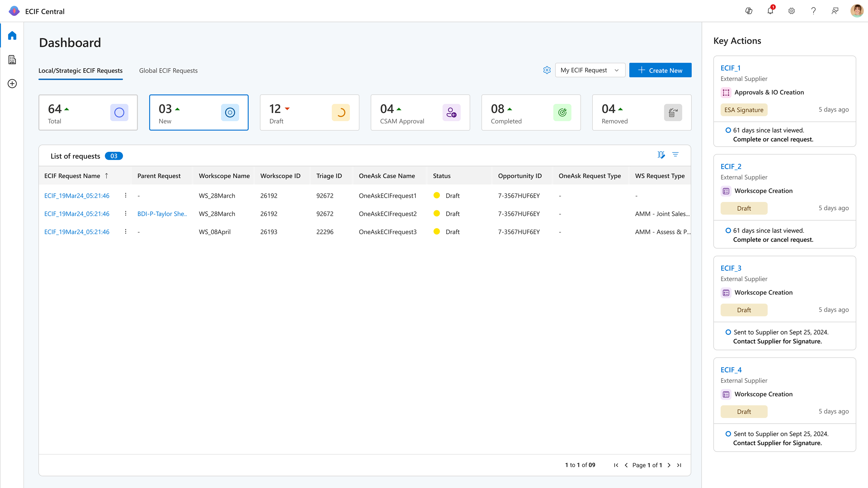Sort by ECIF Request Name column arrow
Image resolution: width=868 pixels, height=488 pixels.
(106, 176)
